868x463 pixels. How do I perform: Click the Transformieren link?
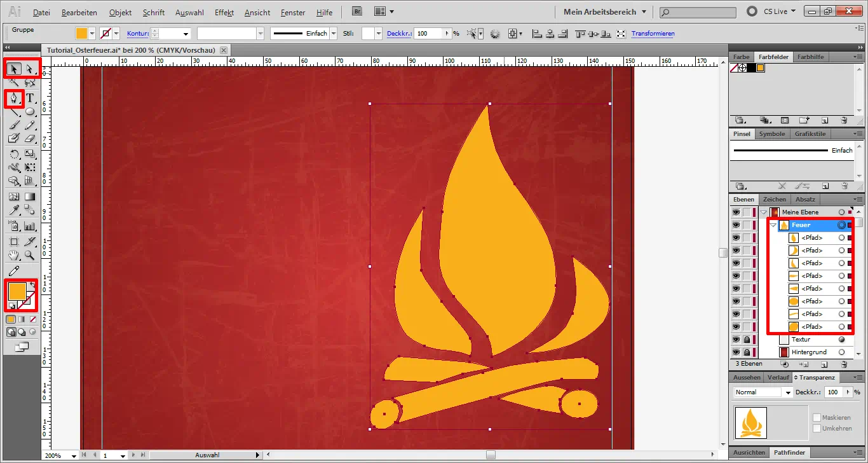(x=653, y=34)
